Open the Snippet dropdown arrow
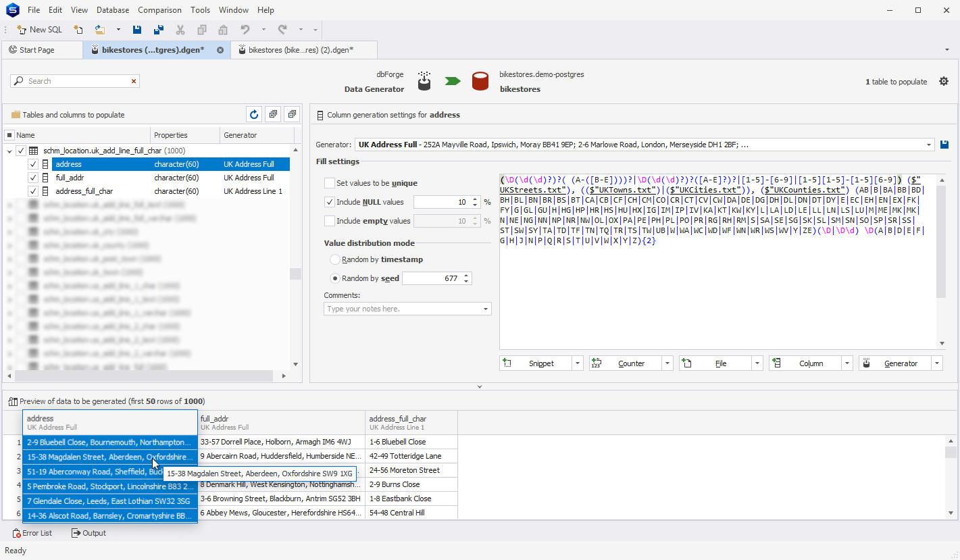 [x=578, y=363]
